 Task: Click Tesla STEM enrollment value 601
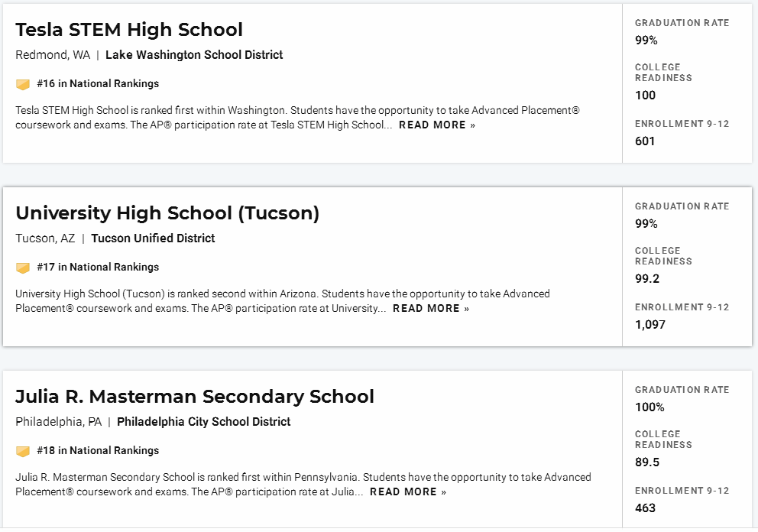click(645, 141)
